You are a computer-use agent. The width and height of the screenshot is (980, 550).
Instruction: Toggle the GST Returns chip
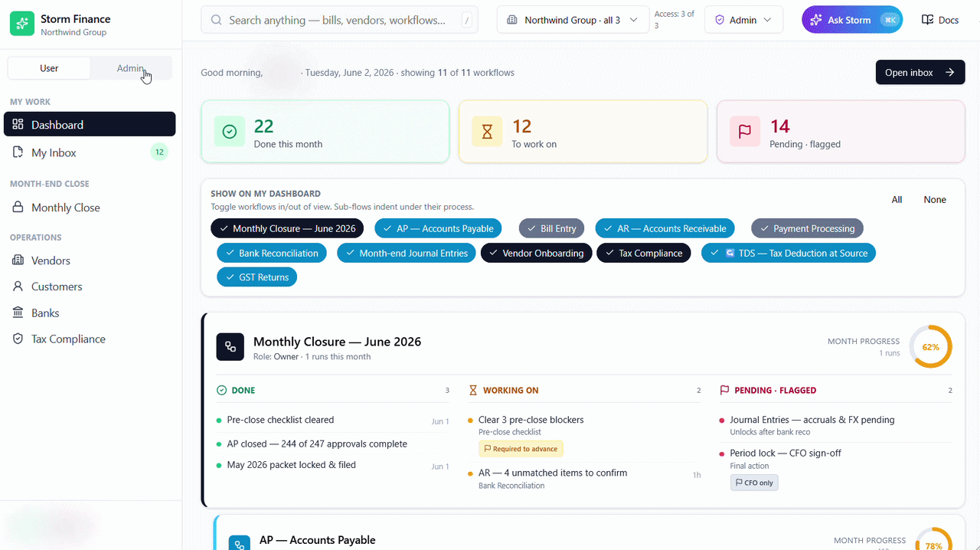tap(256, 277)
